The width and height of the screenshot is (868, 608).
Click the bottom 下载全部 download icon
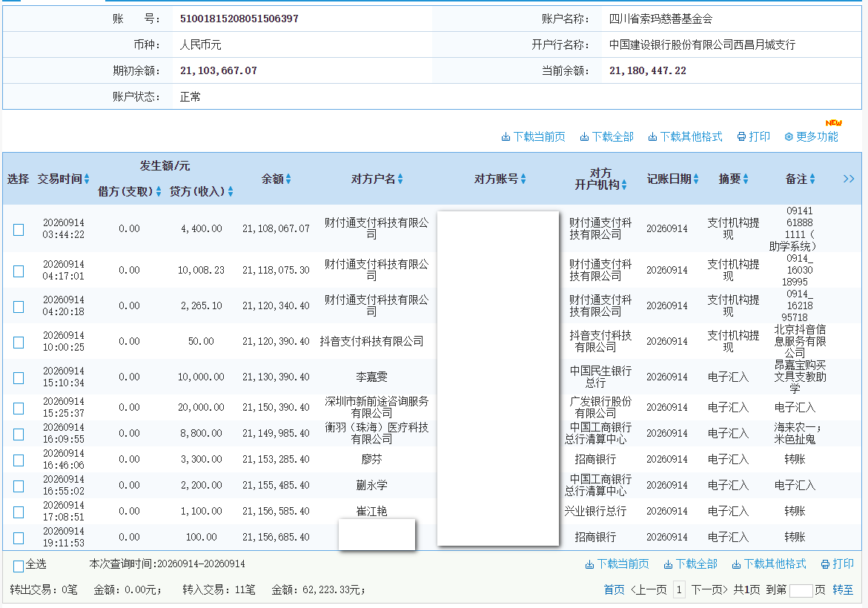668,564
